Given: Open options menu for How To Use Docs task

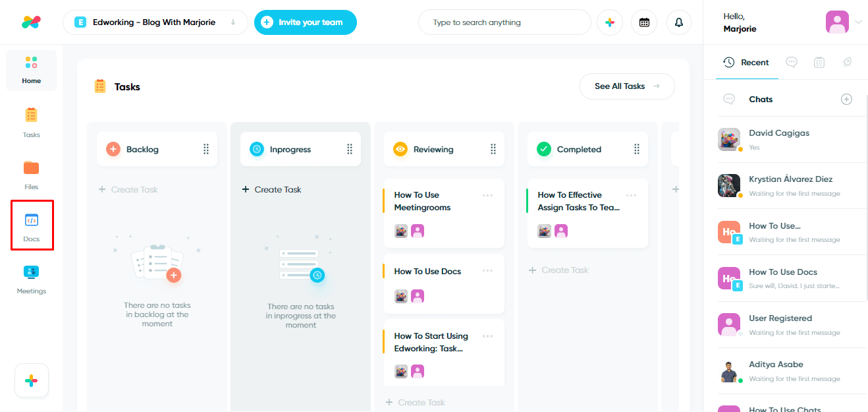Looking at the screenshot, I should (x=487, y=271).
